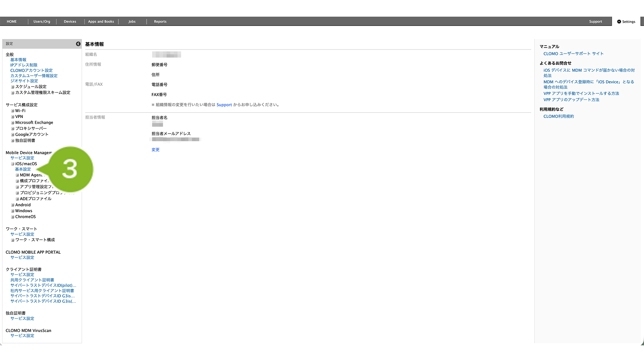Expand the ADEプロファイル node

click(17, 199)
